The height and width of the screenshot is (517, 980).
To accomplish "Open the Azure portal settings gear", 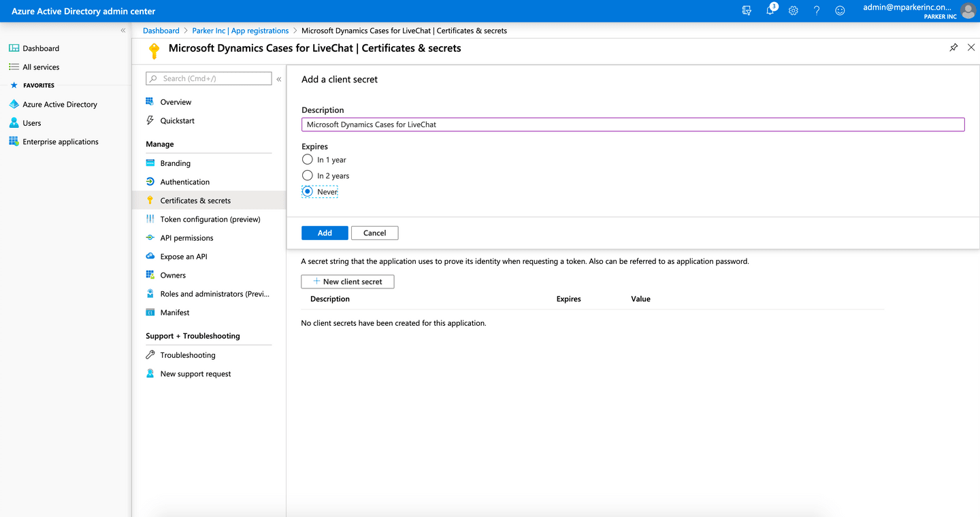I will pyautogui.click(x=793, y=10).
